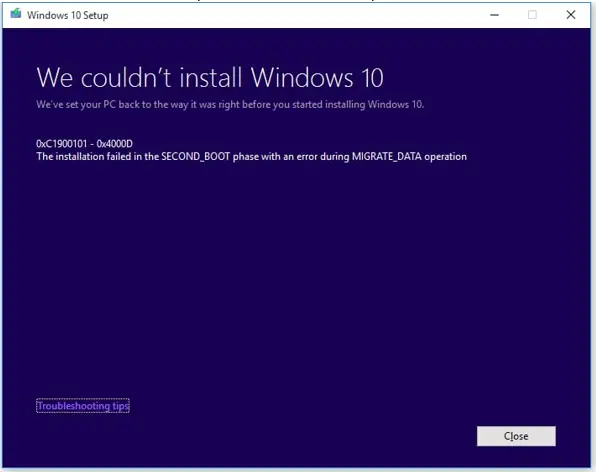
Task: Click the SECOND_BOOT phase text
Action: [196, 157]
